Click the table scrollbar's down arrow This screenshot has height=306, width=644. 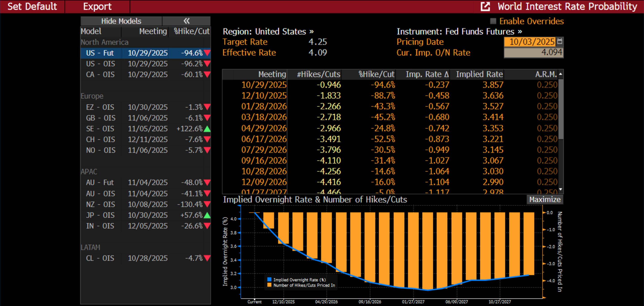[x=561, y=189]
